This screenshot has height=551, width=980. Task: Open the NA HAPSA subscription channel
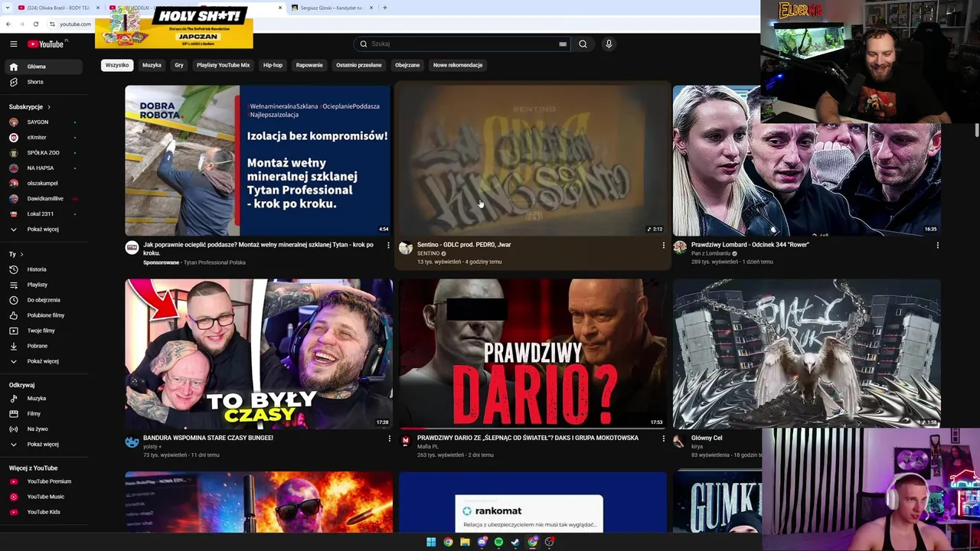click(x=44, y=168)
